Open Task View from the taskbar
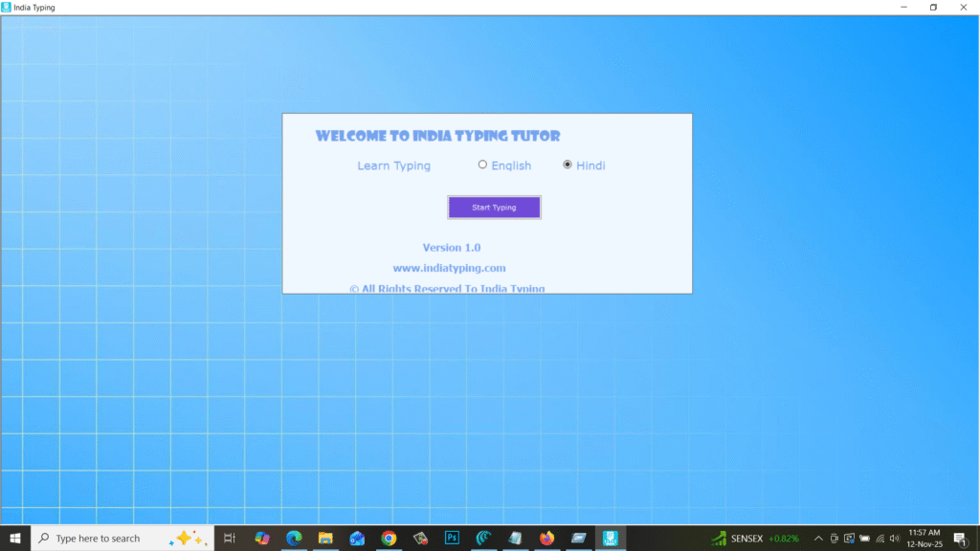Image resolution: width=980 pixels, height=551 pixels. (230, 538)
